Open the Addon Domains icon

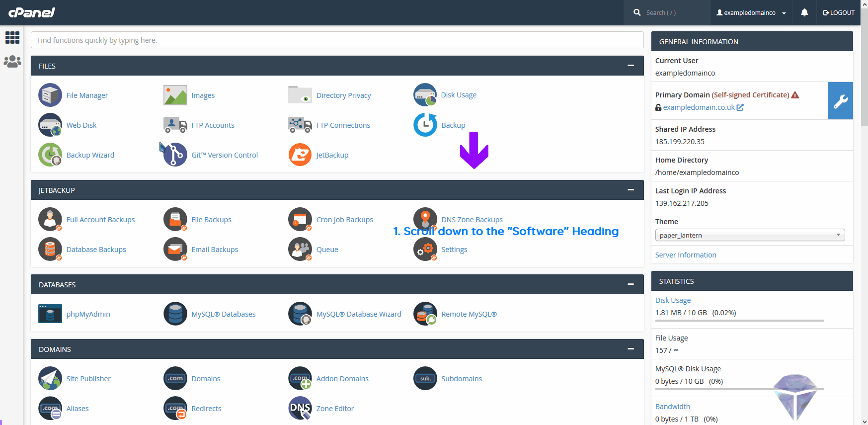click(300, 378)
